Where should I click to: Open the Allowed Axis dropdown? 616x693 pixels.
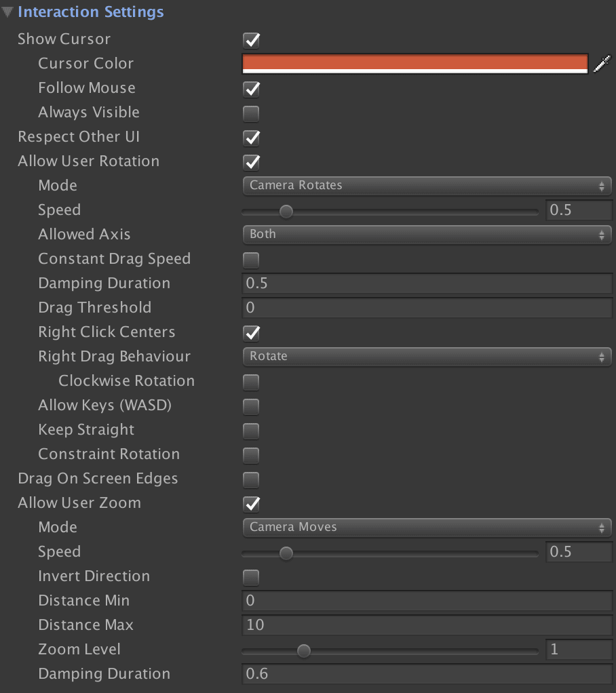pos(427,235)
